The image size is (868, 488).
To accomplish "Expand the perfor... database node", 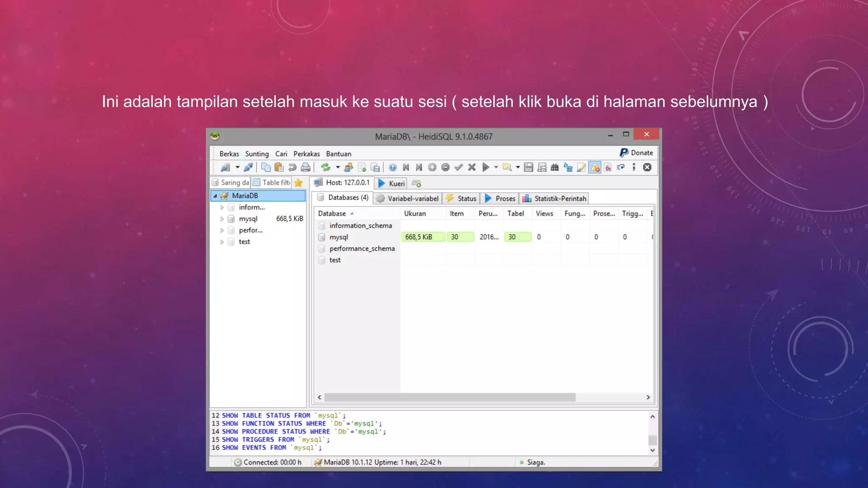I will pos(222,230).
